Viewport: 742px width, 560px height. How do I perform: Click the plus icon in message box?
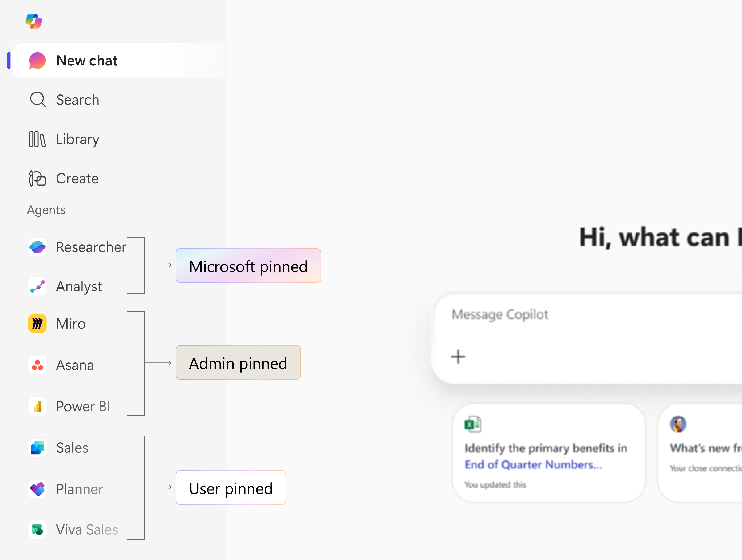tap(458, 356)
